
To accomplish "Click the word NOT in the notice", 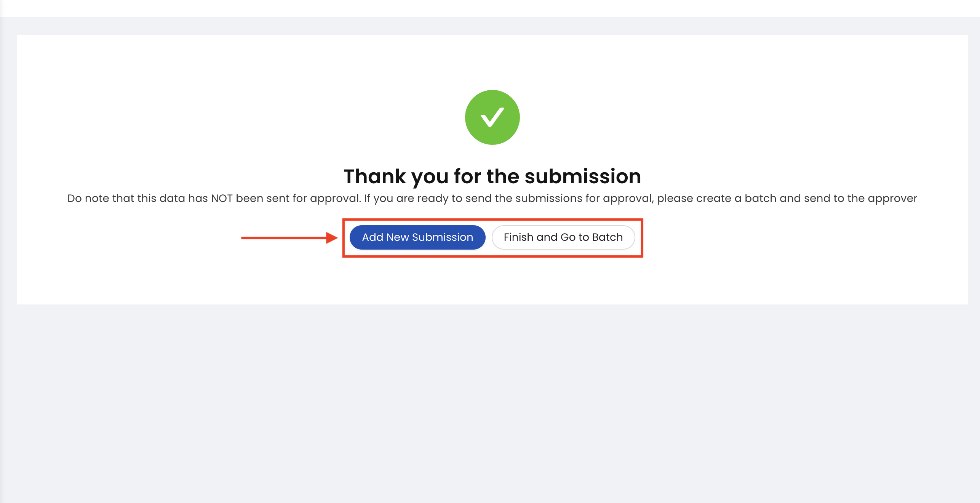I will pos(222,198).
